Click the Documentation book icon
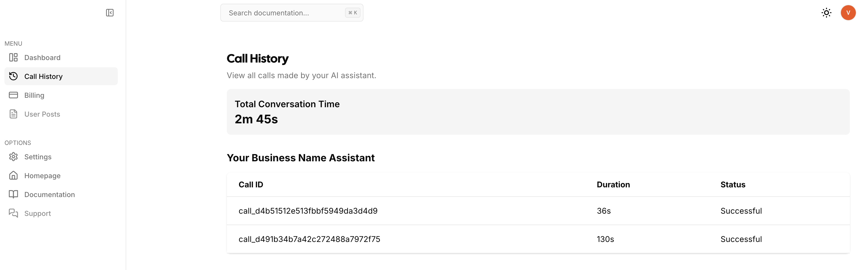Viewport: 868px width, 270px height. tap(13, 195)
